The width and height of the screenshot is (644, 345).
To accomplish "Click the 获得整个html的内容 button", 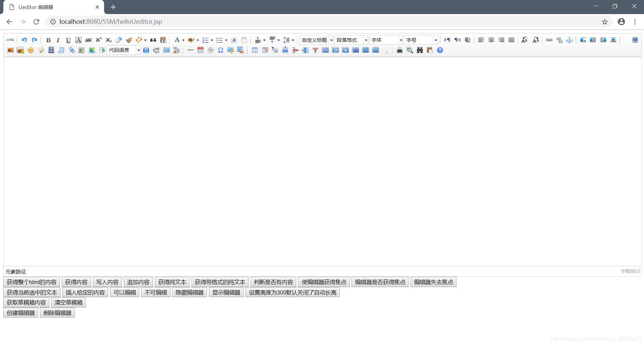I will click(x=32, y=282).
